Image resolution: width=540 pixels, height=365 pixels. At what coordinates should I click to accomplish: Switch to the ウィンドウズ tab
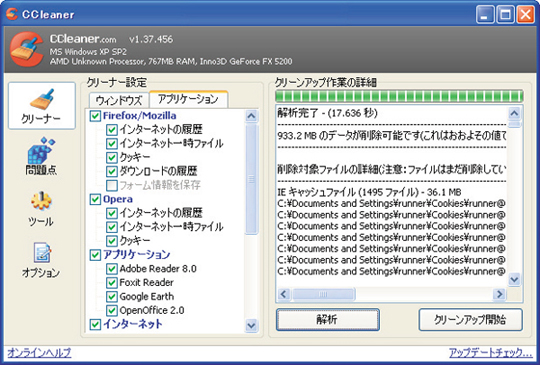119,100
